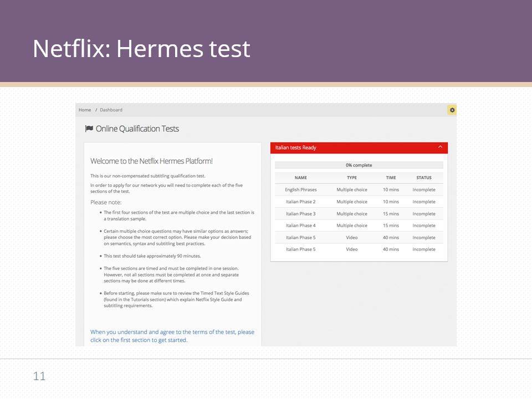Click the blue 'When you understand and agree' text
The width and height of the screenshot is (532, 399).
[x=172, y=336]
